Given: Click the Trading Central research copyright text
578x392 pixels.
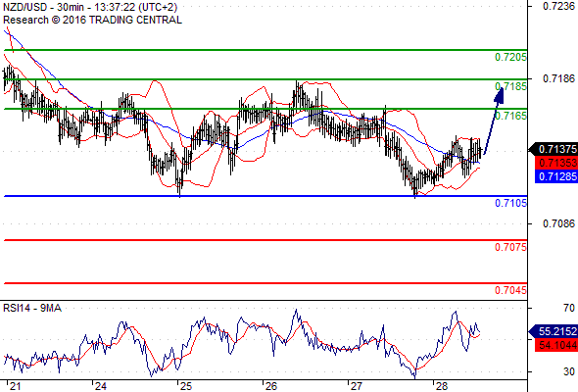Looking at the screenshot, I should click(92, 20).
